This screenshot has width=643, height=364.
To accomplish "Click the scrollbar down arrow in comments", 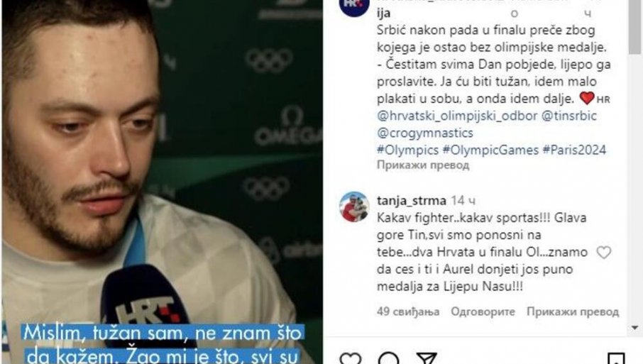I will click(634, 328).
